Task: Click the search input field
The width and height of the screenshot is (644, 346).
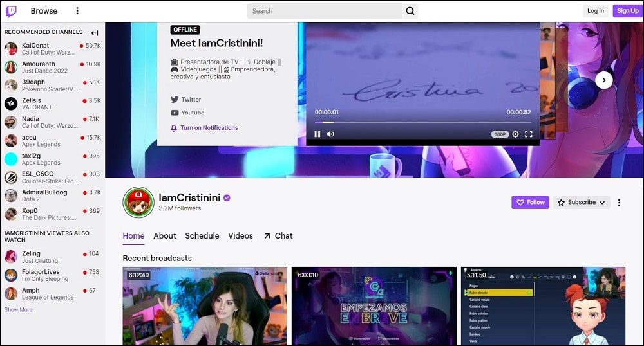Action: click(325, 11)
